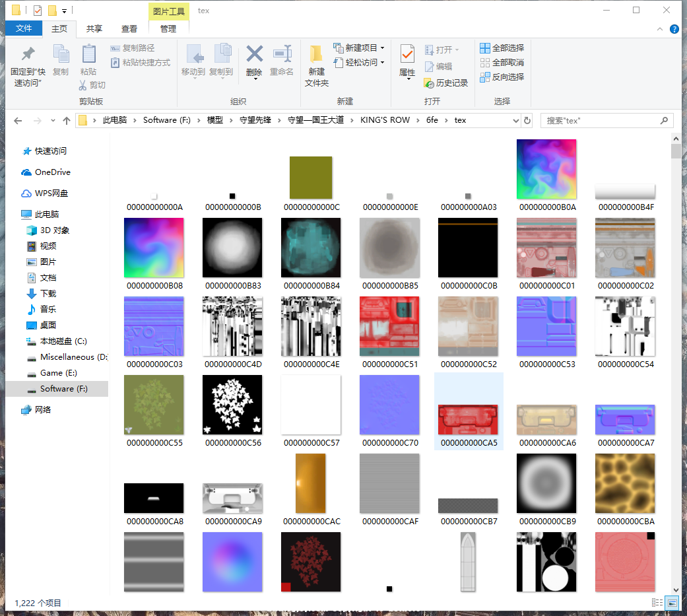Select the olive swatch texture 00000000000C
The height and width of the screenshot is (616, 687).
coord(311,178)
